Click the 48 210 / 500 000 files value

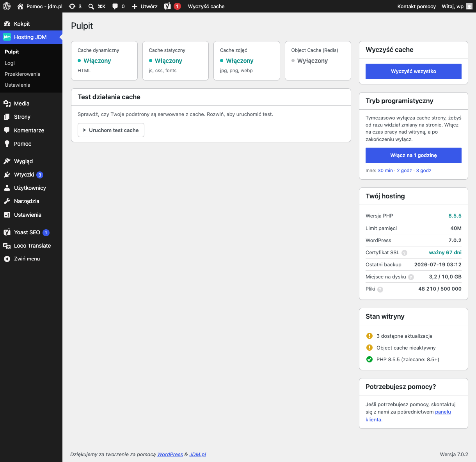[x=440, y=289]
